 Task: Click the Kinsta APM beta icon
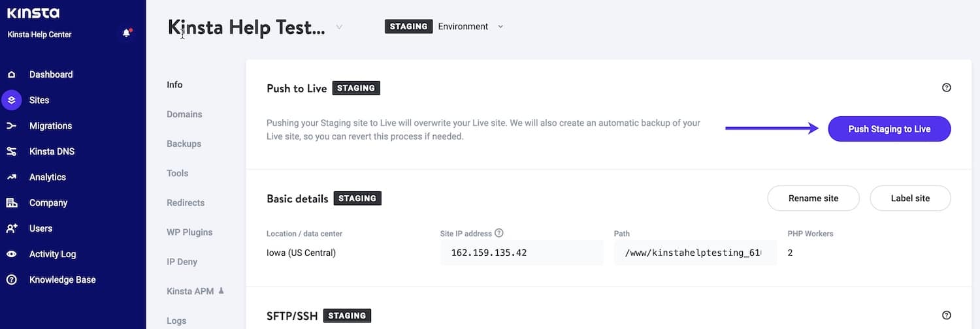221,290
